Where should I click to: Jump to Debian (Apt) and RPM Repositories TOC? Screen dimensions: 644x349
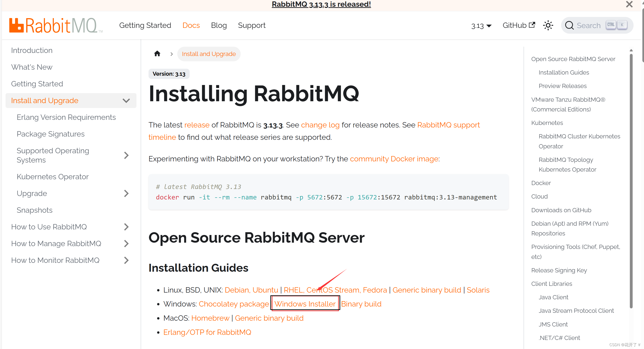tap(570, 229)
